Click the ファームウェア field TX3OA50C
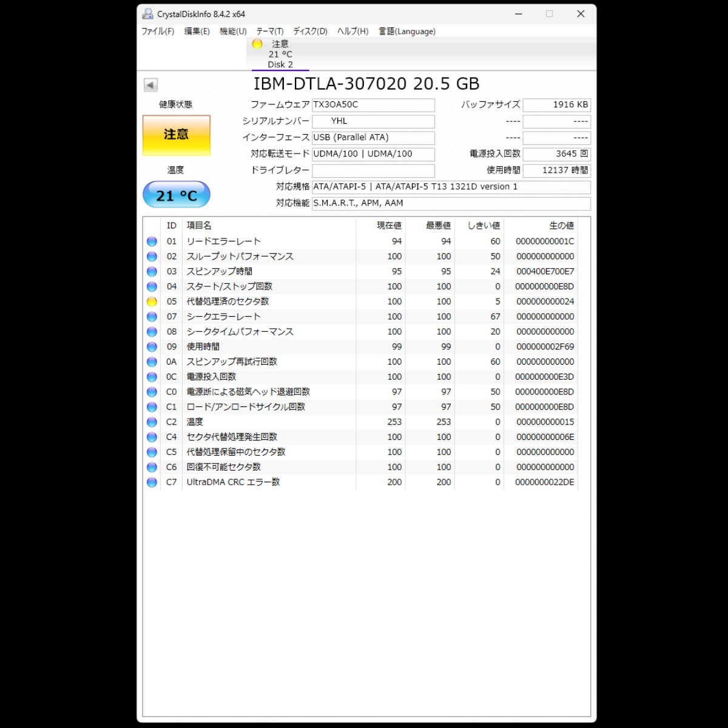Image resolution: width=728 pixels, height=728 pixels. [373, 105]
